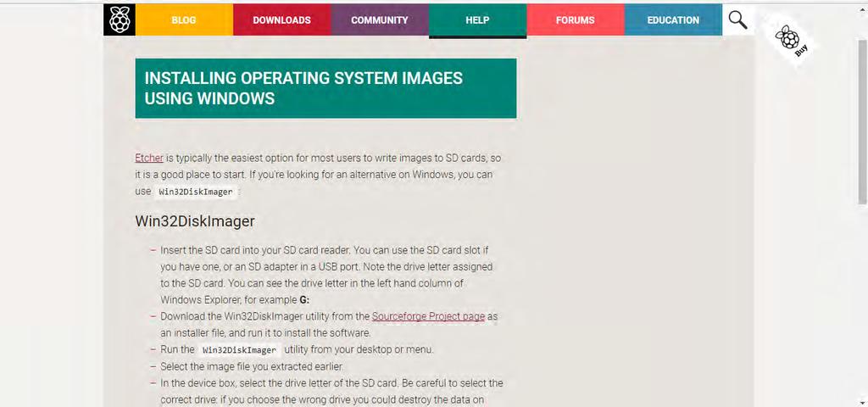Select the HELP menu item
Viewport: 868px width, 407px height.
[x=477, y=20]
